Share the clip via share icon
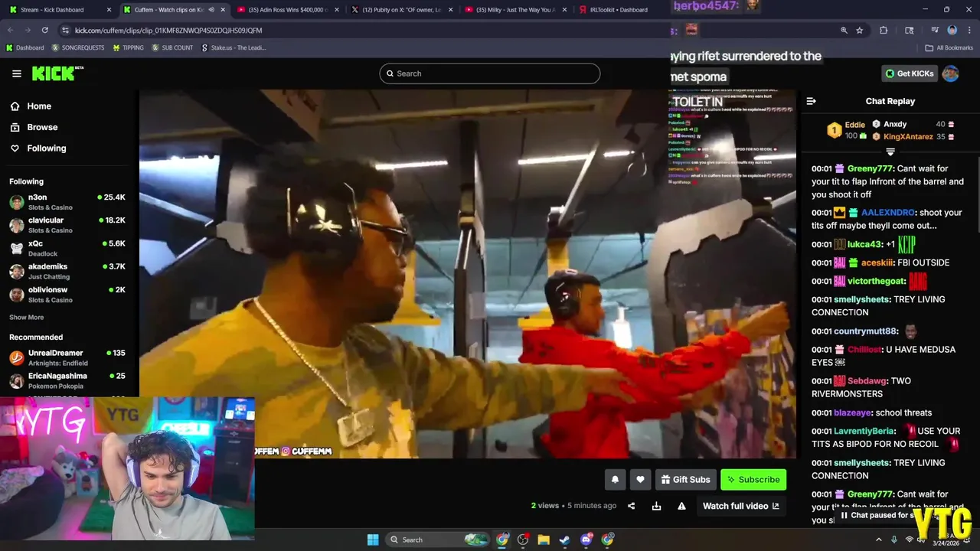 click(632, 506)
